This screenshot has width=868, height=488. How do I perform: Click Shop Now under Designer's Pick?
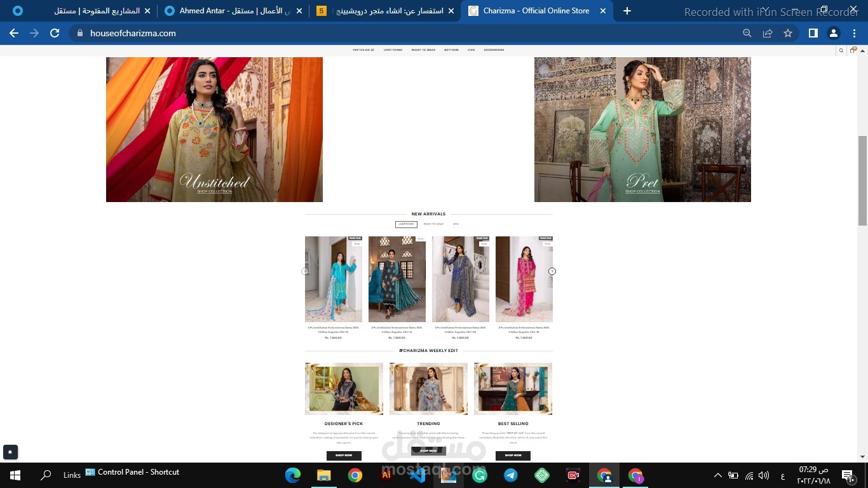coord(344,456)
